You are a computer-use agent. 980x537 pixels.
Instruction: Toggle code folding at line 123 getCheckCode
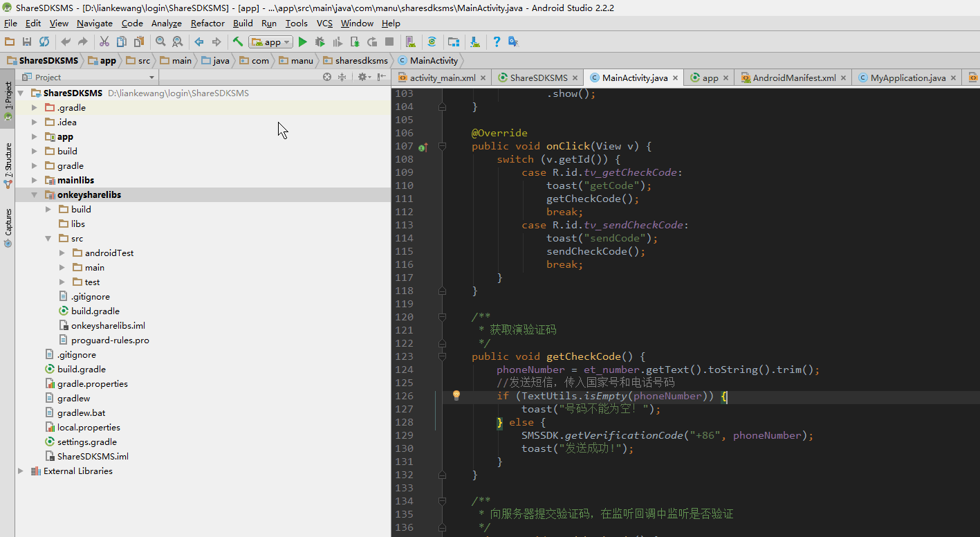tap(443, 357)
